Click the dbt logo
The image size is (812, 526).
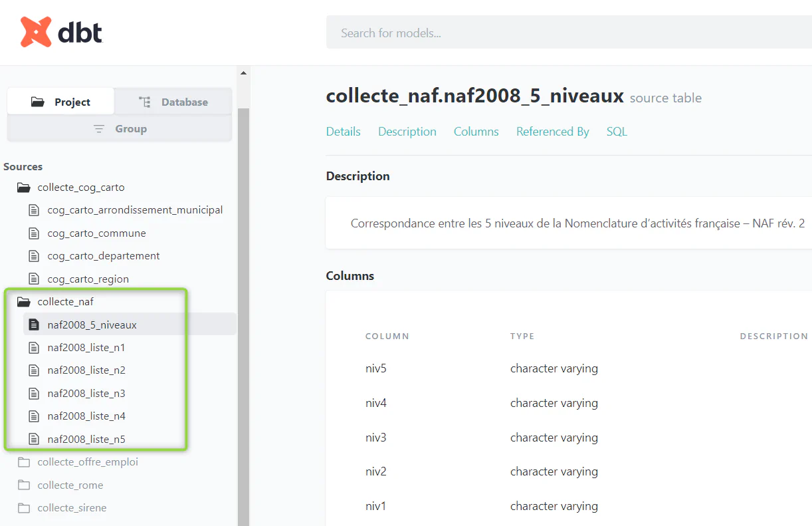pyautogui.click(x=61, y=32)
